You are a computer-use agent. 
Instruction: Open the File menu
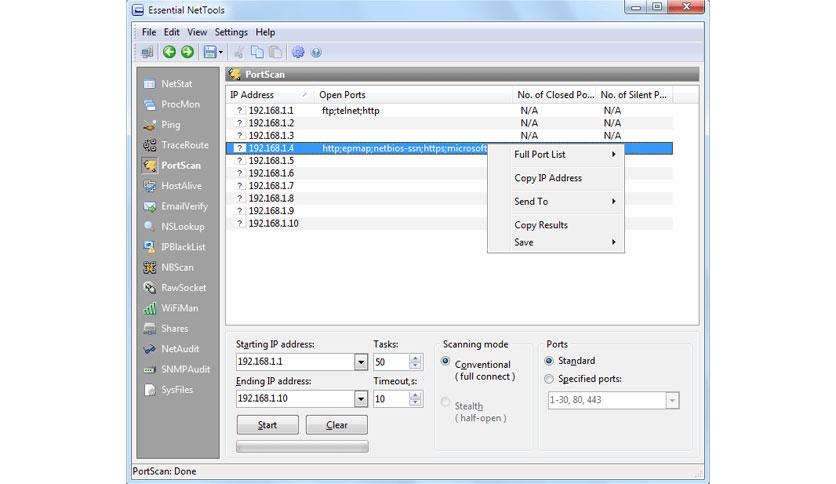pyautogui.click(x=149, y=33)
